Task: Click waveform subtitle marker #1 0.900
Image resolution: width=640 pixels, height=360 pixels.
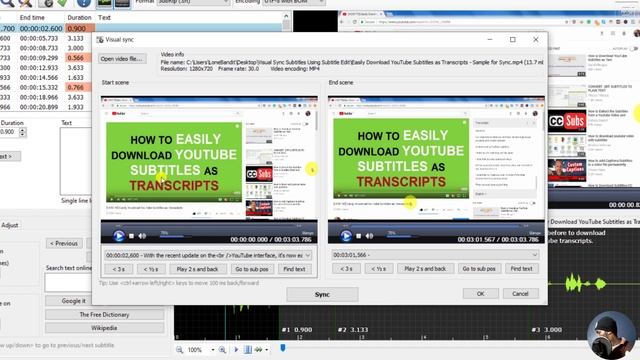Action: pyautogui.click(x=297, y=330)
